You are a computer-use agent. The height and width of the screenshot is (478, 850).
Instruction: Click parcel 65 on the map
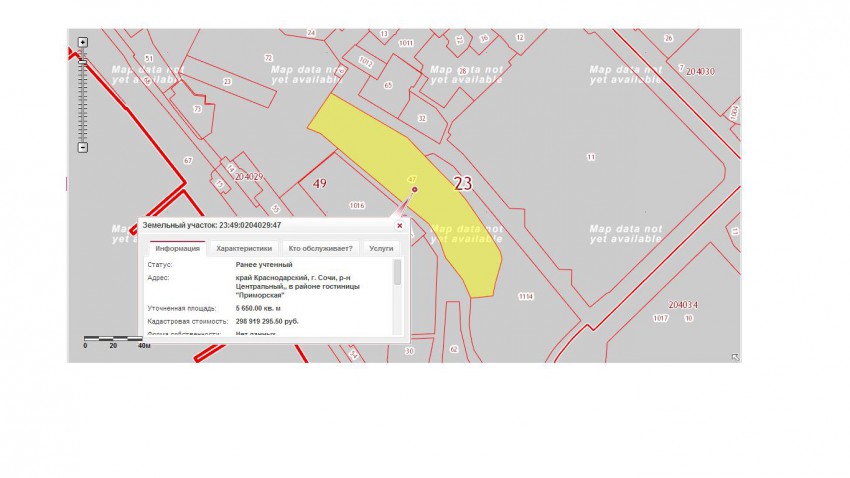click(388, 86)
